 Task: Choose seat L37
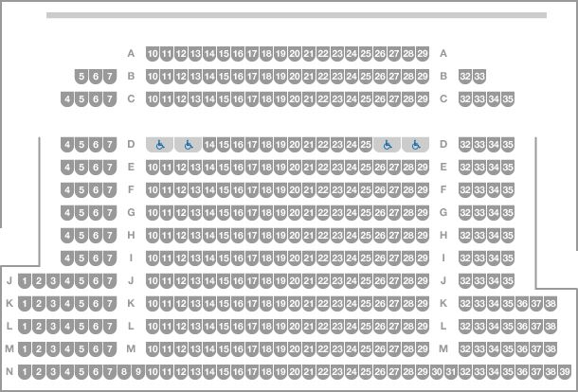tap(536, 327)
